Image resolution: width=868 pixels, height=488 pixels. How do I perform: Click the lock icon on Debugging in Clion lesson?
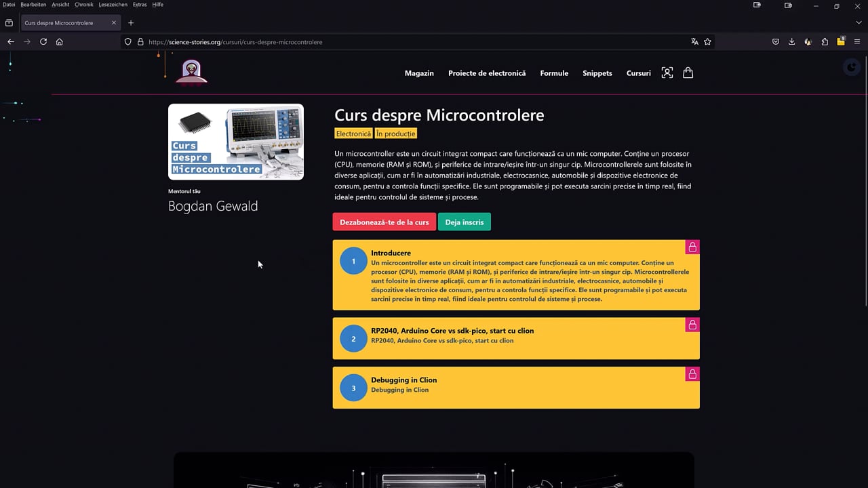coord(692,374)
